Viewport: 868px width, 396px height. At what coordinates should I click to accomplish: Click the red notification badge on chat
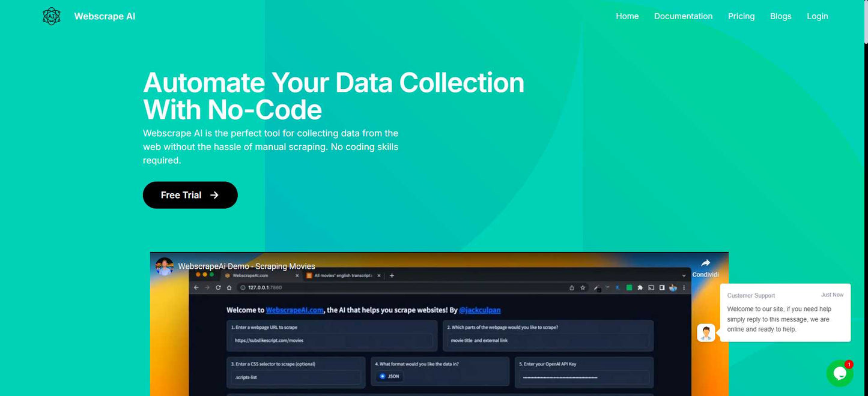[x=849, y=364]
